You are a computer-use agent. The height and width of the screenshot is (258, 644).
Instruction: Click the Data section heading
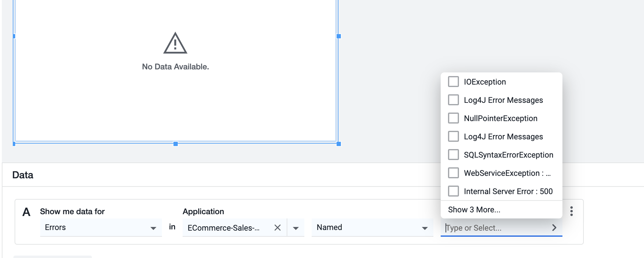pyautogui.click(x=23, y=175)
